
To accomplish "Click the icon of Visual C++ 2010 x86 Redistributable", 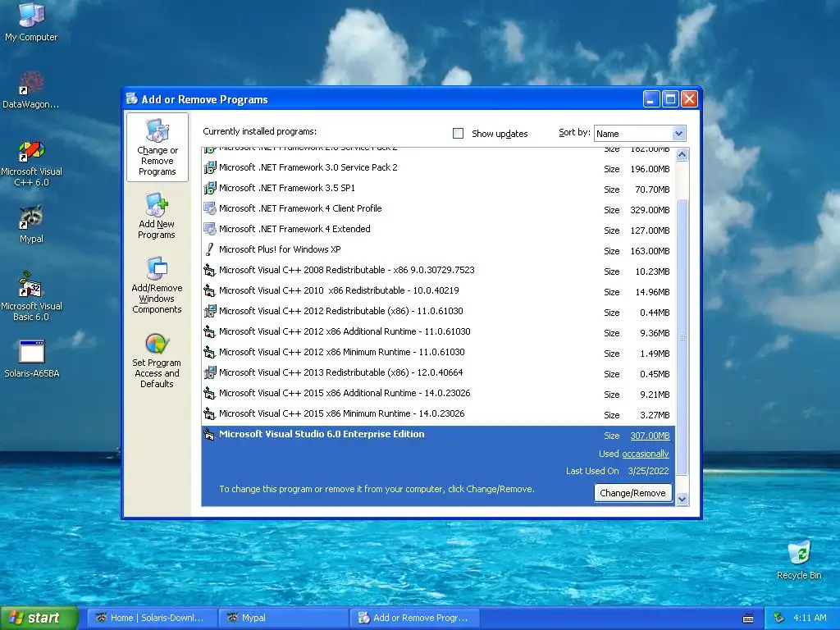I will pos(209,291).
